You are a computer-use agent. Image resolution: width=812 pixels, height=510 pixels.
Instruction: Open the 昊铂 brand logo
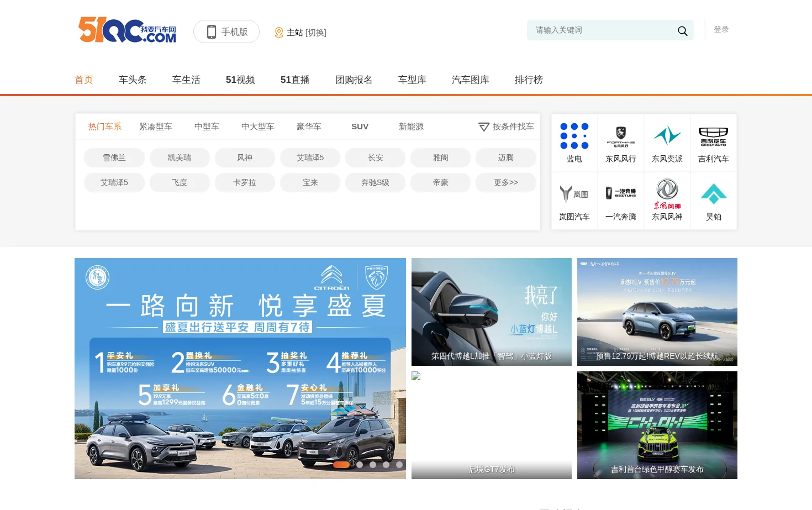point(714,193)
